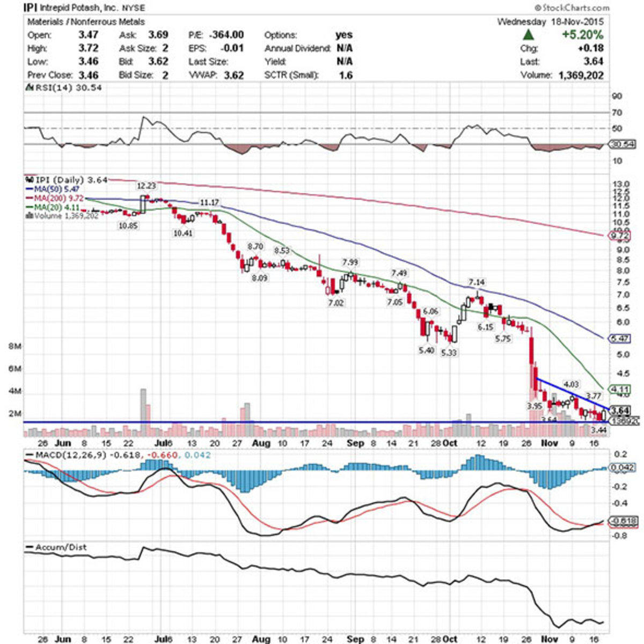Viewport: 644px width, 644px height.
Task: Open the ©StockCharts.com attribution link
Action: 572,8
